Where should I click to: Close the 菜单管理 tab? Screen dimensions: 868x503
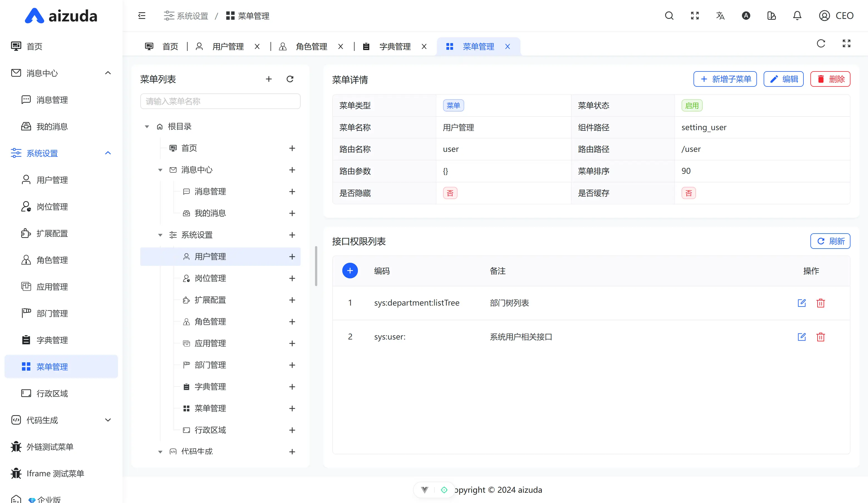[507, 46]
